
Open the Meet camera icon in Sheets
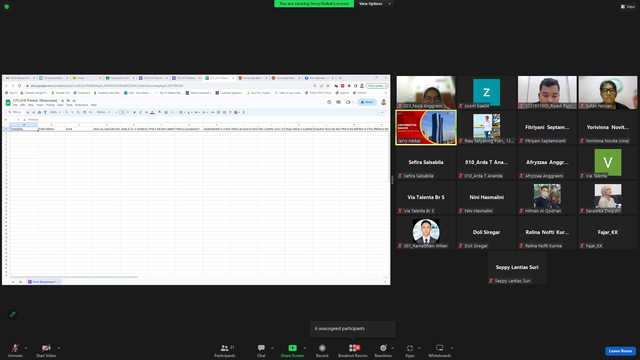(348, 102)
